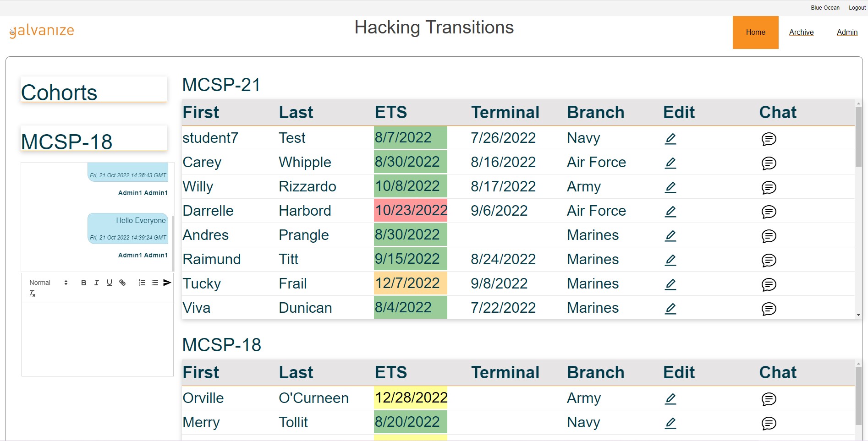The width and height of the screenshot is (868, 441).
Task: Click the Logout link
Action: coord(857,7)
